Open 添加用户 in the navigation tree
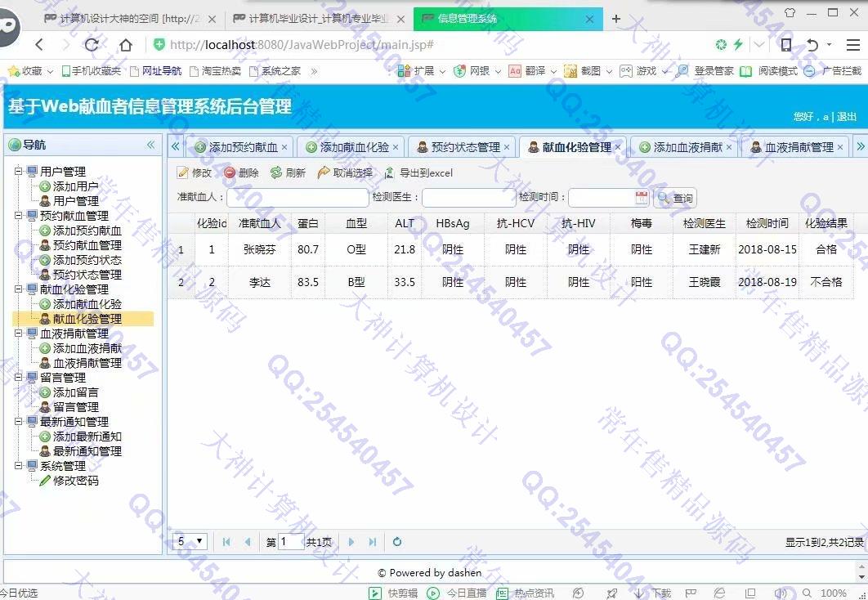This screenshot has width=868, height=600. [x=75, y=186]
